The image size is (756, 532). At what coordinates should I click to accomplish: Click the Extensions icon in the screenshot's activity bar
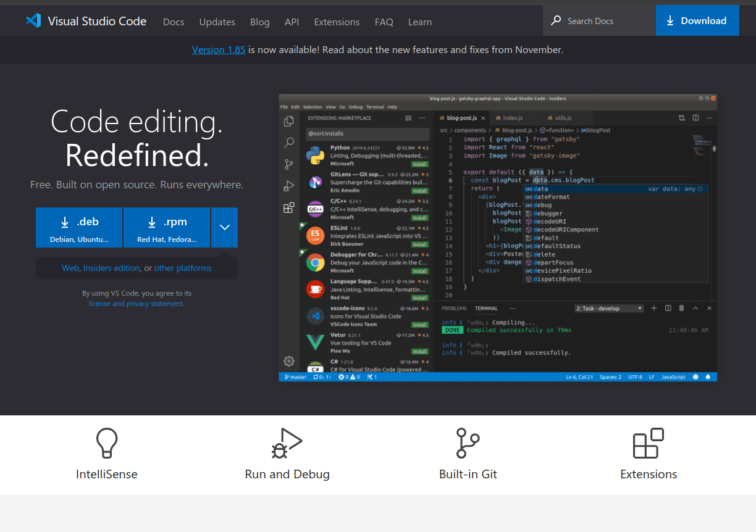289,207
